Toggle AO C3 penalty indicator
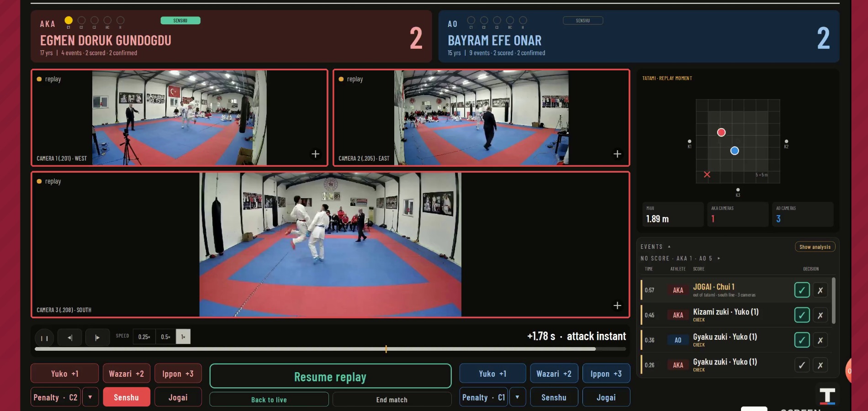This screenshot has width=868, height=411. coord(497,20)
